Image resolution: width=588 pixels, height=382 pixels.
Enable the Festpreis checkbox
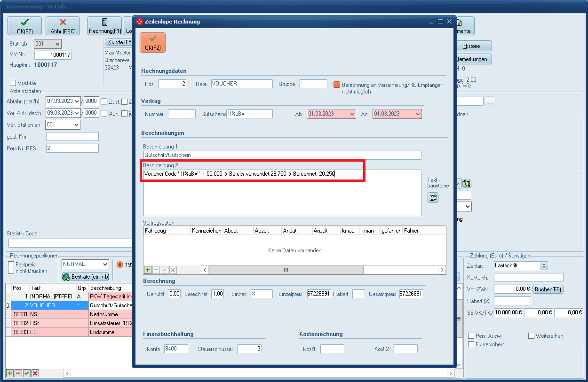point(11,264)
